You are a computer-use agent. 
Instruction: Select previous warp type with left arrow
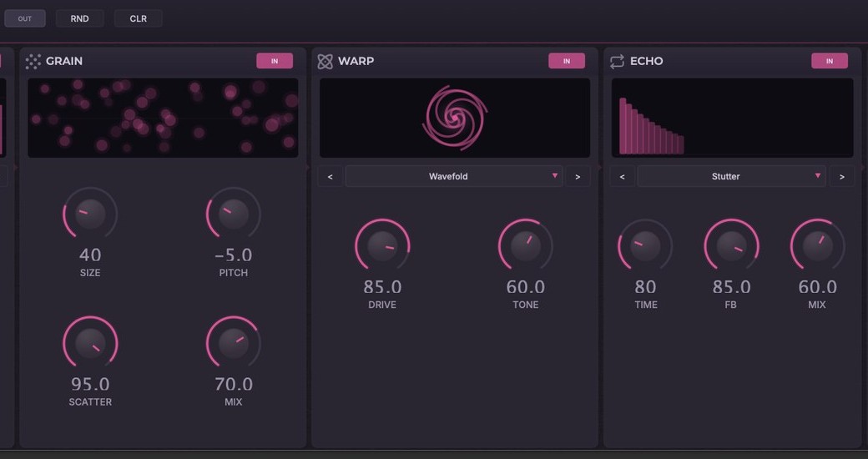330,176
